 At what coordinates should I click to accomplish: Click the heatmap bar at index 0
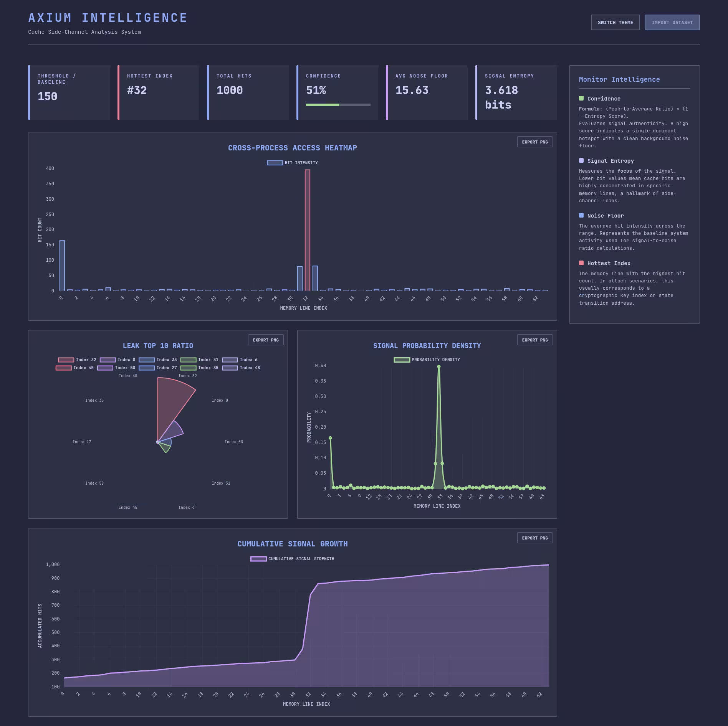click(x=62, y=266)
